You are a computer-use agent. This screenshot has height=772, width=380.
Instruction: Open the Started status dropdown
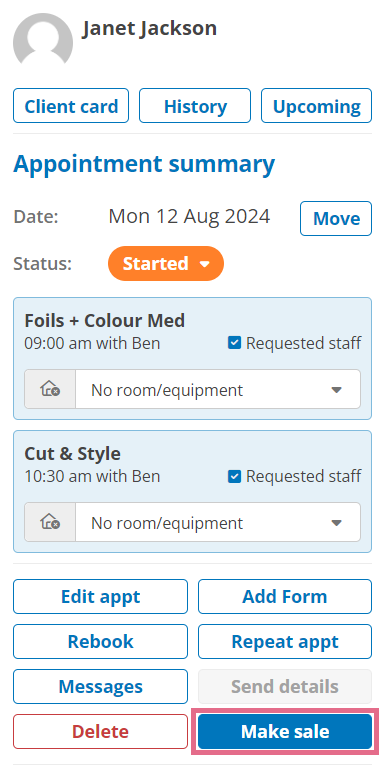[166, 263]
